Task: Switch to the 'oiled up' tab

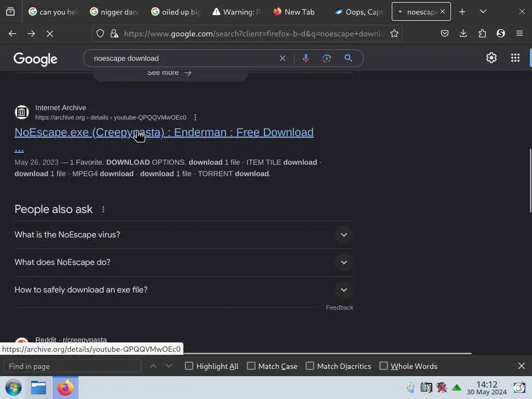Action: tap(176, 12)
